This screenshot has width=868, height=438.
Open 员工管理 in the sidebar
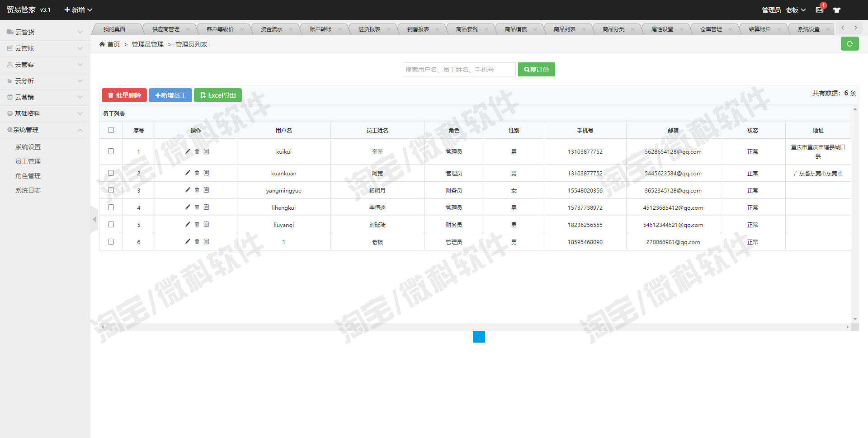pos(28,161)
